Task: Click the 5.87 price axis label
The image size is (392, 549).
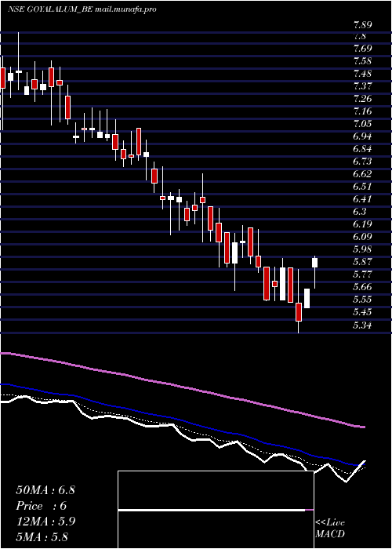Action: (362, 262)
